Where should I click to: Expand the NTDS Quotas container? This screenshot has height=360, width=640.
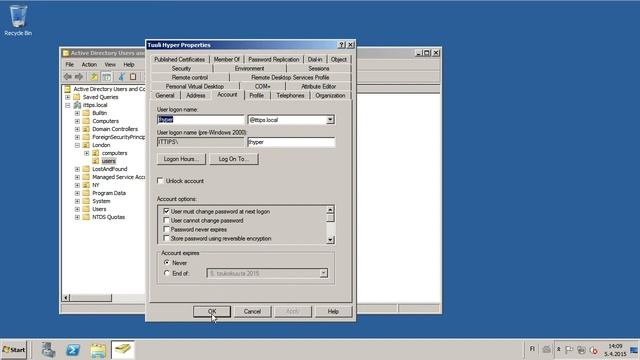click(x=77, y=217)
